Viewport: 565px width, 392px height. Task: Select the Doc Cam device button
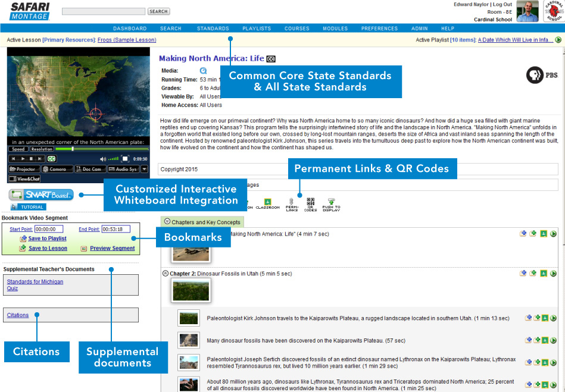click(x=90, y=169)
